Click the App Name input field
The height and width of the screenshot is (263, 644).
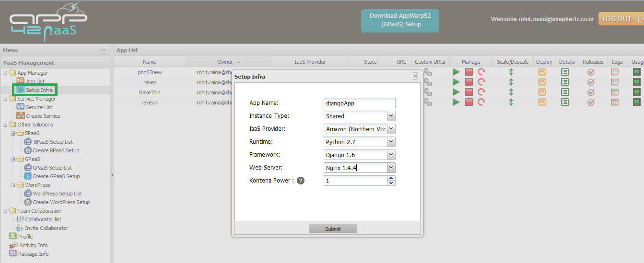point(359,103)
